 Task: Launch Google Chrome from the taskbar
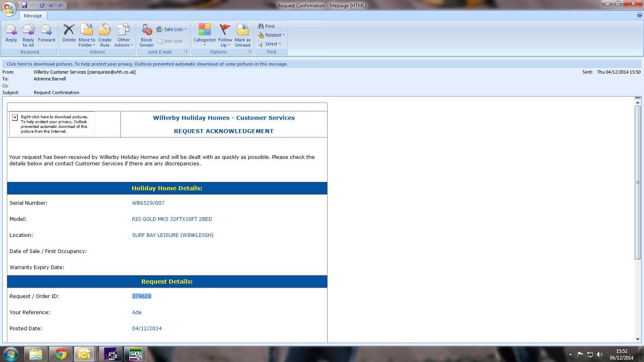61,354
